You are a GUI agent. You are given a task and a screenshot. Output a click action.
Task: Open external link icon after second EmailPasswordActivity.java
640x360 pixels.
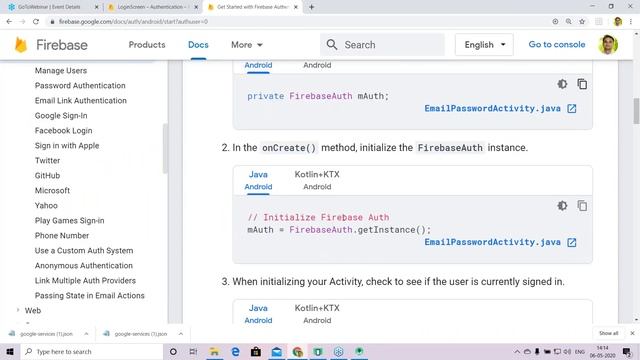(x=572, y=242)
